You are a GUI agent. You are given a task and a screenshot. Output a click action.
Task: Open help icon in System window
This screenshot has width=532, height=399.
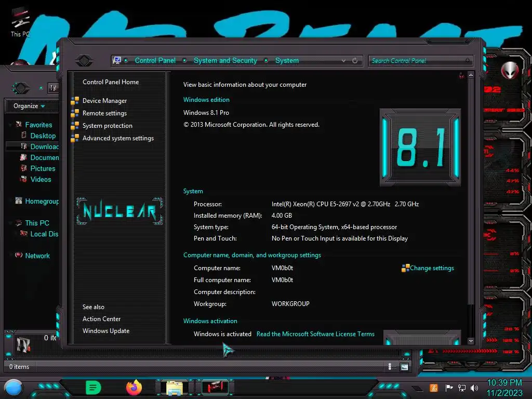[461, 75]
